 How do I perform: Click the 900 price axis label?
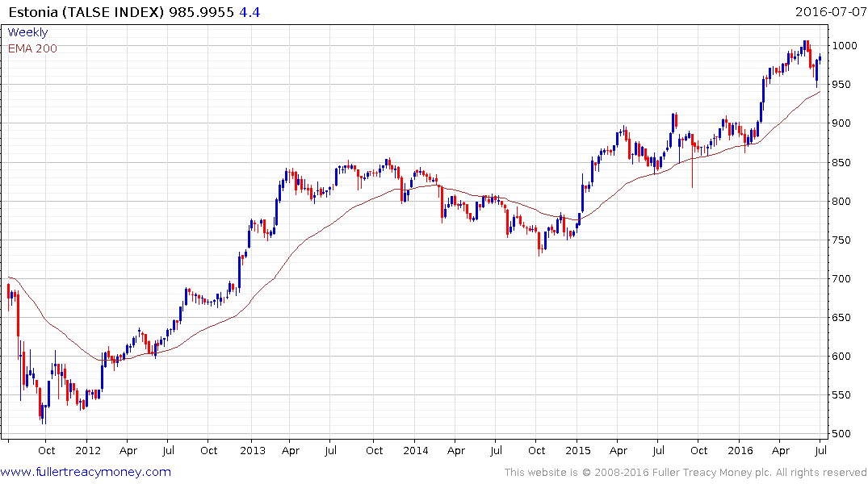click(841, 123)
